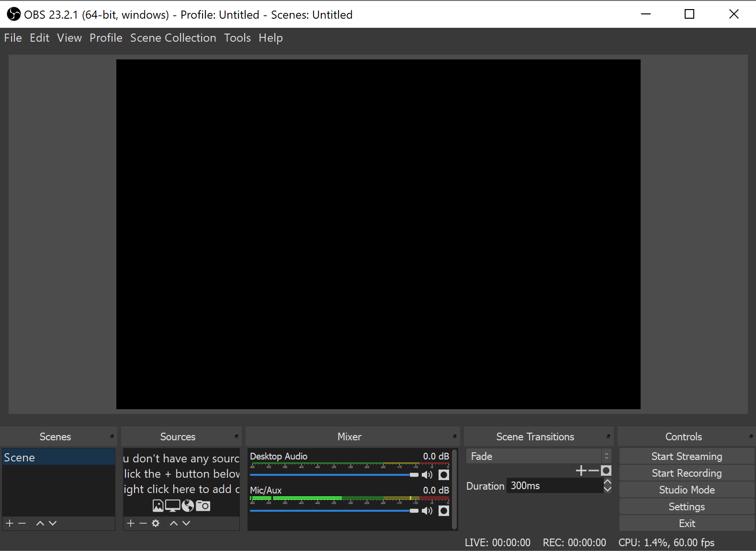Undock the Sources panel
This screenshot has height=551, width=756.
[237, 436]
